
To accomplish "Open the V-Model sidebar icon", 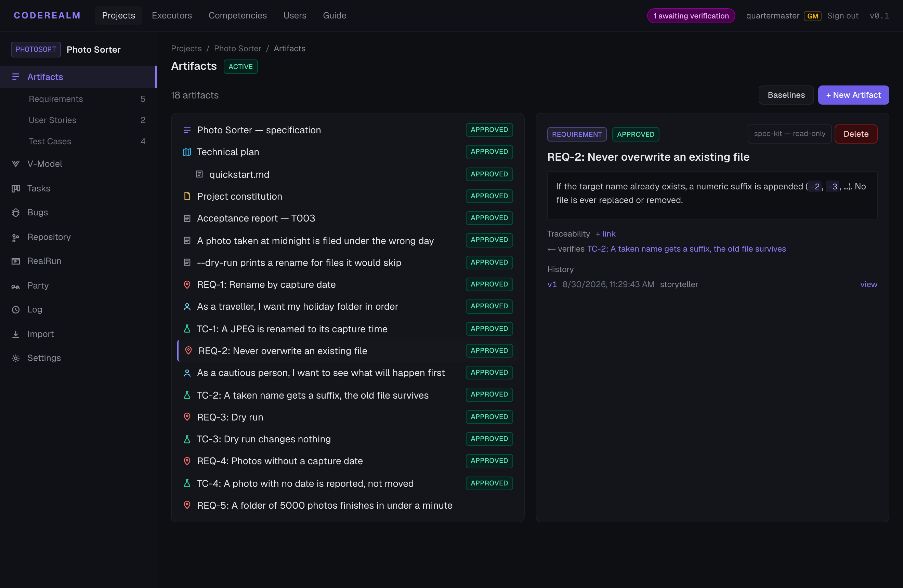I will point(15,164).
